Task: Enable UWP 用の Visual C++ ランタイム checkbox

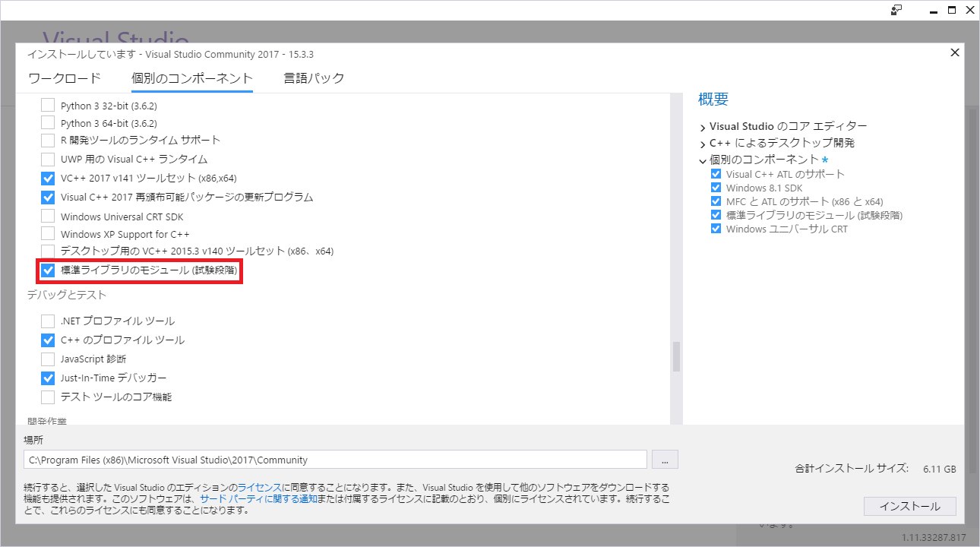Action: pyautogui.click(x=48, y=160)
